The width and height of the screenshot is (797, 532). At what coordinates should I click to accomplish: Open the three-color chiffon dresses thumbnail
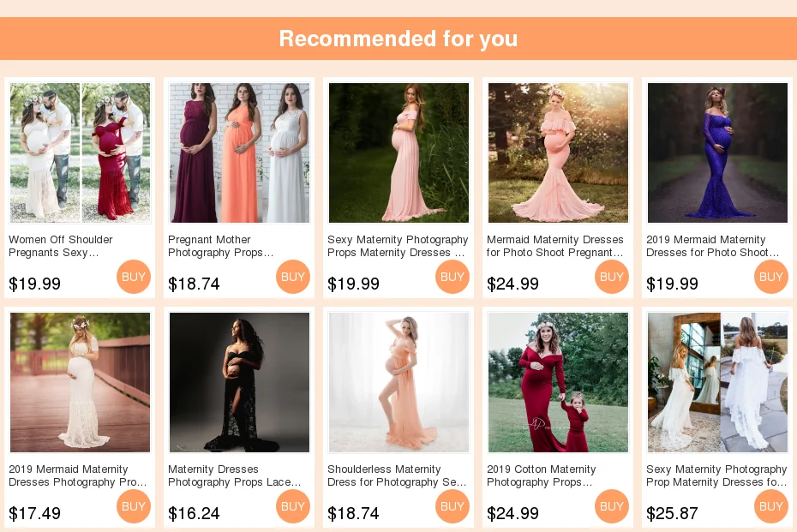tap(239, 152)
